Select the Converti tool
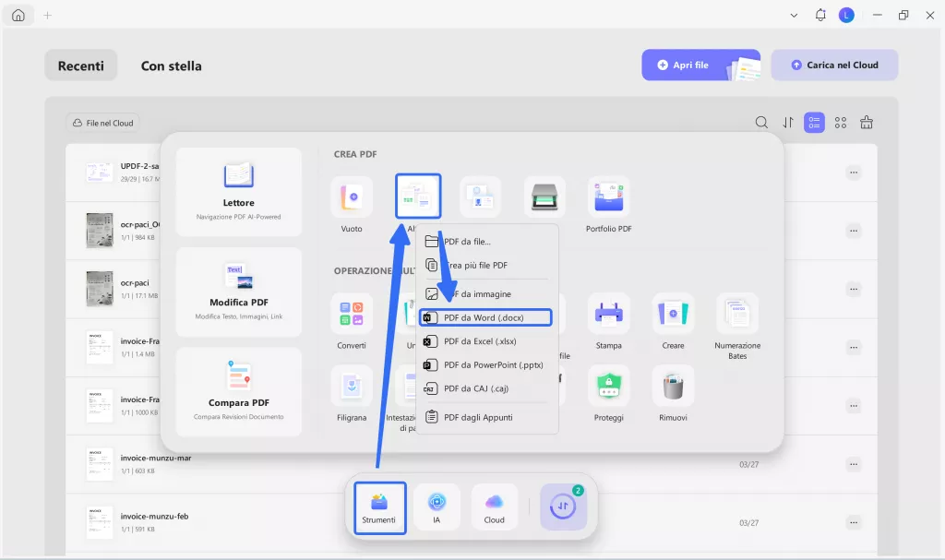945x560 pixels. coord(352,314)
